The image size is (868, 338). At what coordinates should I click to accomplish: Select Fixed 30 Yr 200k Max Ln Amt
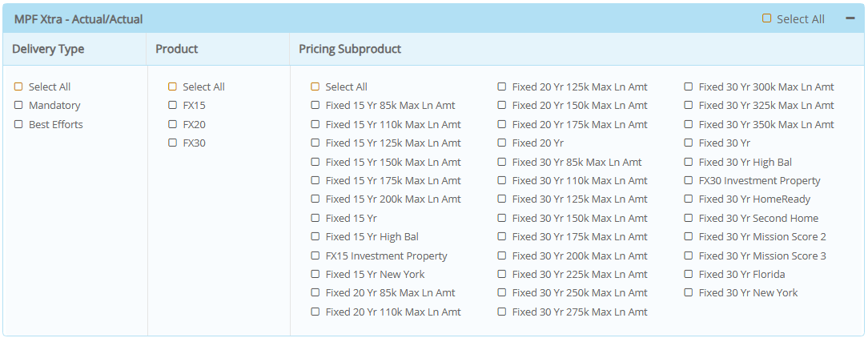coord(502,256)
